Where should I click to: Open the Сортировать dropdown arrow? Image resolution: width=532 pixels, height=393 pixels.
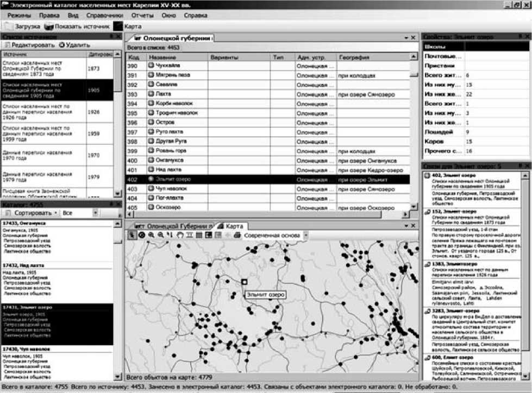pyautogui.click(x=55, y=213)
